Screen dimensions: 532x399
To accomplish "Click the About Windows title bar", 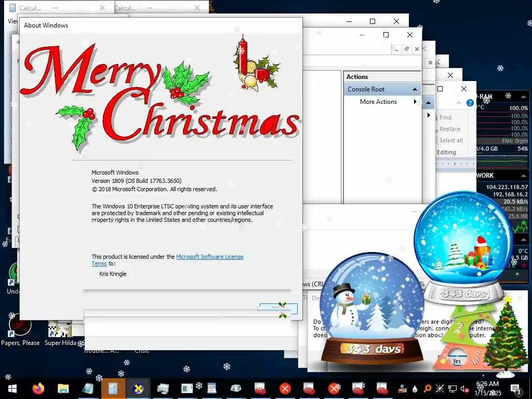I will (161, 25).
